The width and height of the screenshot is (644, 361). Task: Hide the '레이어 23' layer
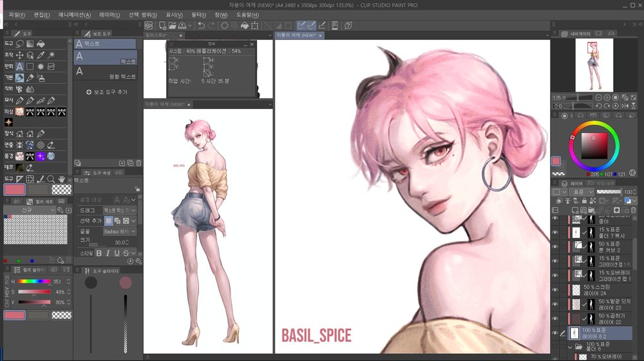(x=555, y=304)
